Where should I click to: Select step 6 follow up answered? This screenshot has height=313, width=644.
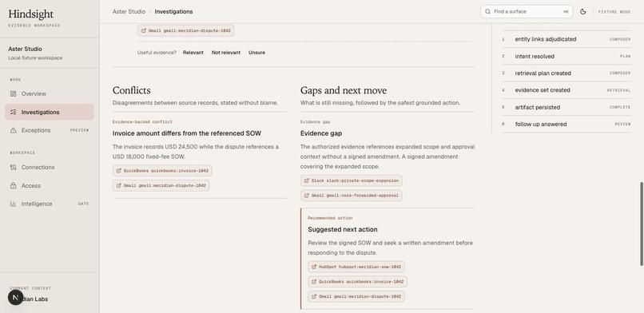click(566, 124)
